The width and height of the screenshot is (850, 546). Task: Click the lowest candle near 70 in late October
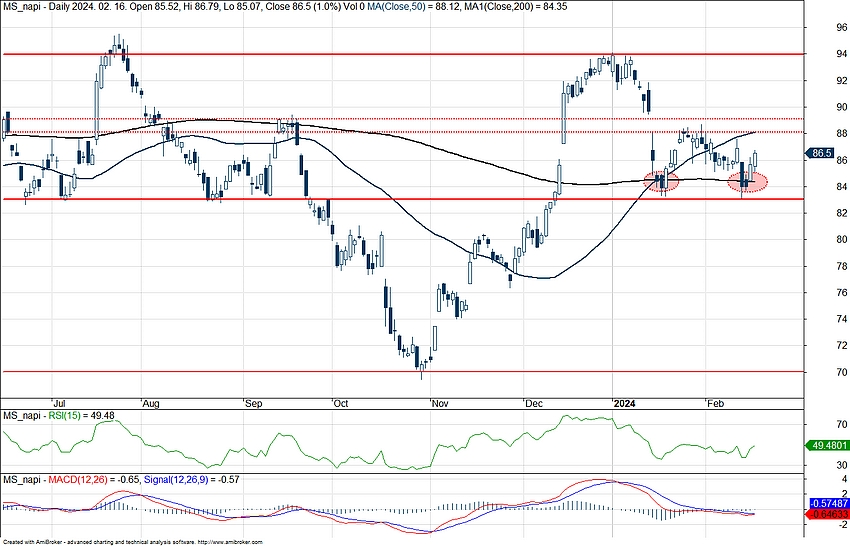[422, 370]
